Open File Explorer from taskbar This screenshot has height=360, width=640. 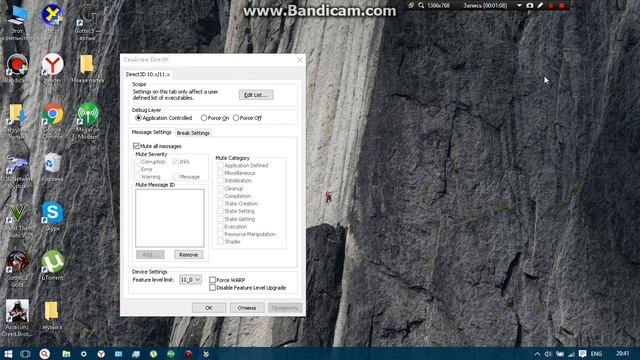(x=66, y=353)
